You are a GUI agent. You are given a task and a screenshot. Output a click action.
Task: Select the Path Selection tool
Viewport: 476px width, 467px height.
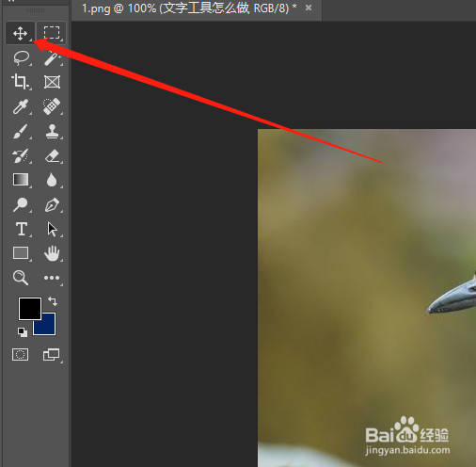pyautogui.click(x=52, y=229)
